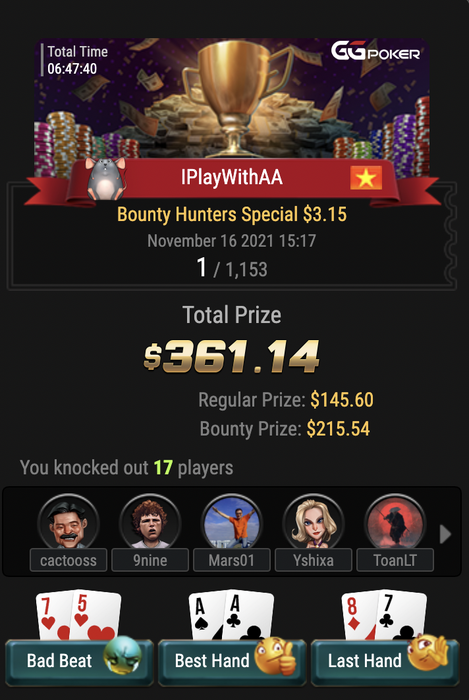Select Yshixa player avatar
The width and height of the screenshot is (469, 700).
click(313, 522)
